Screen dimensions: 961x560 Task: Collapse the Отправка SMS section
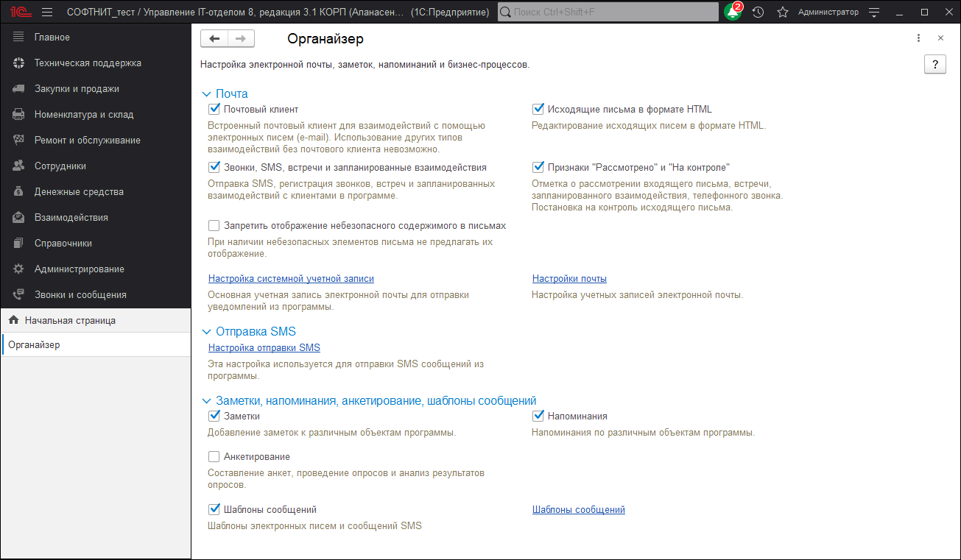coord(207,332)
